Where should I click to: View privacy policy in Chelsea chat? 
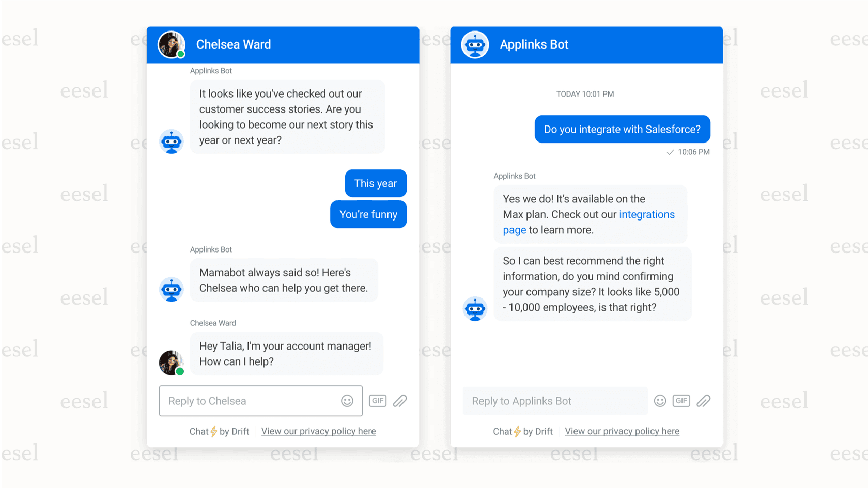[x=318, y=431]
